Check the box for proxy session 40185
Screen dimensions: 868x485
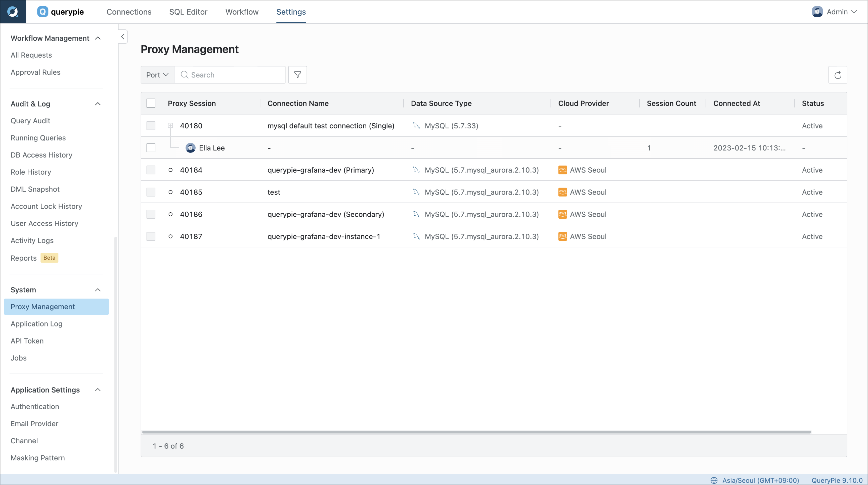(x=151, y=192)
